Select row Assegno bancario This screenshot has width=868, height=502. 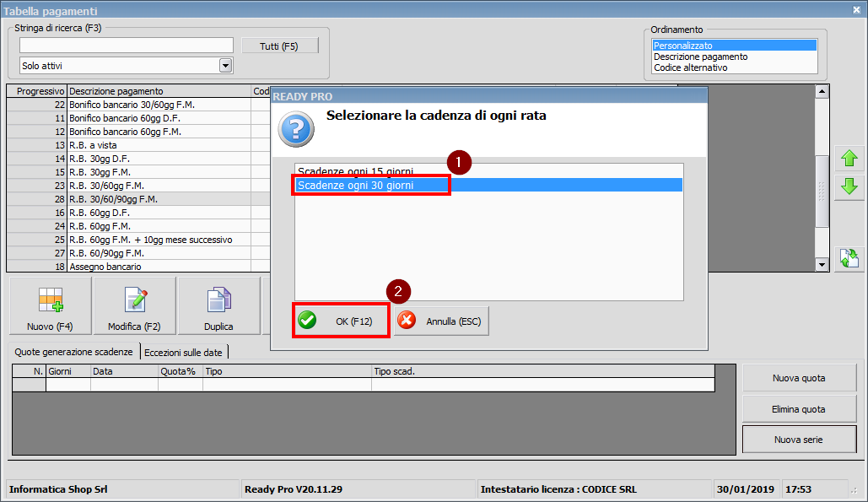point(138,267)
